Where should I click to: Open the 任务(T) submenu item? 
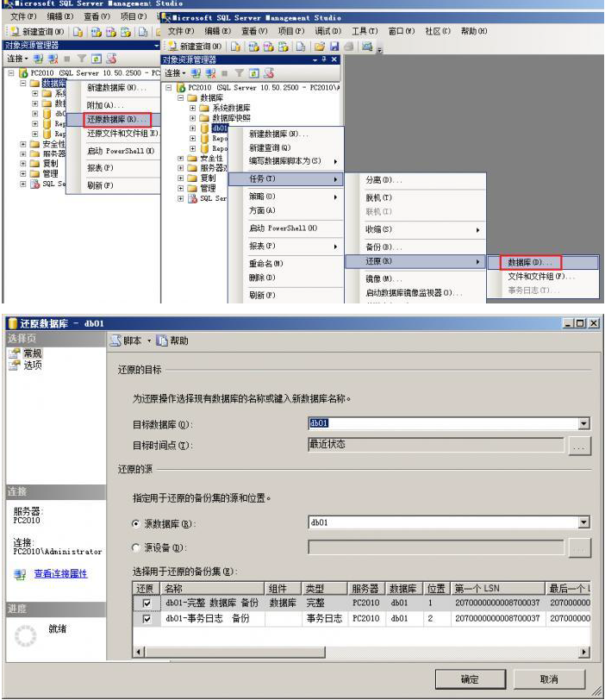click(285, 179)
